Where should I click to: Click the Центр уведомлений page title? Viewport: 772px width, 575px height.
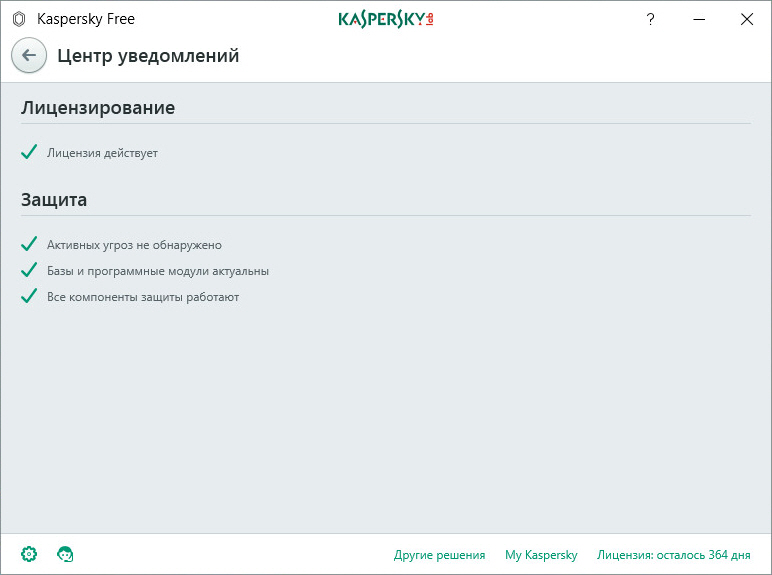pyautogui.click(x=148, y=56)
